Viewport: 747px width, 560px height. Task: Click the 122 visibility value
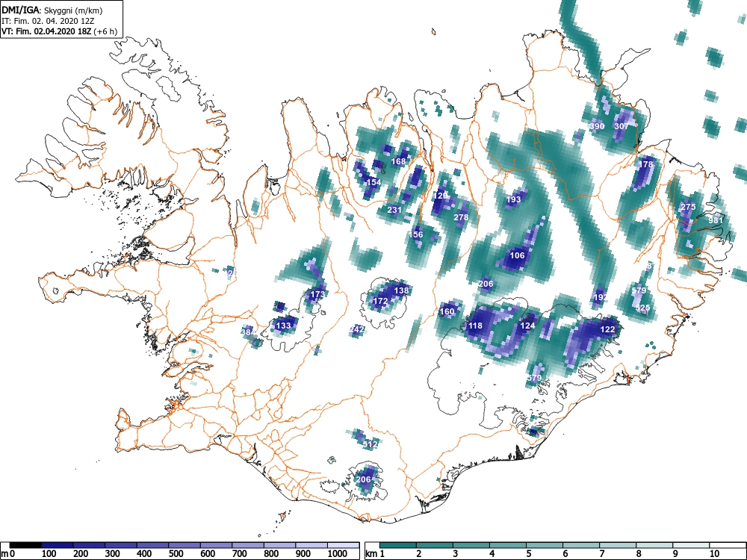pos(608,329)
